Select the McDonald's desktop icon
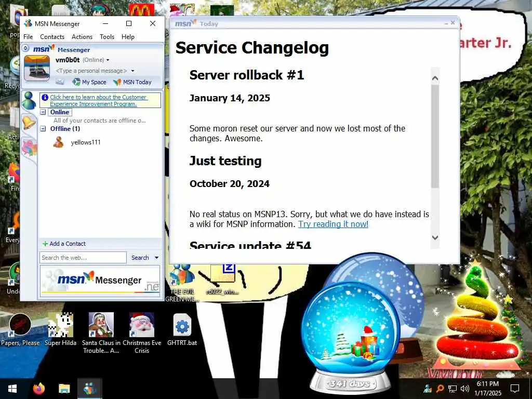The width and height of the screenshot is (532, 399). [141, 10]
